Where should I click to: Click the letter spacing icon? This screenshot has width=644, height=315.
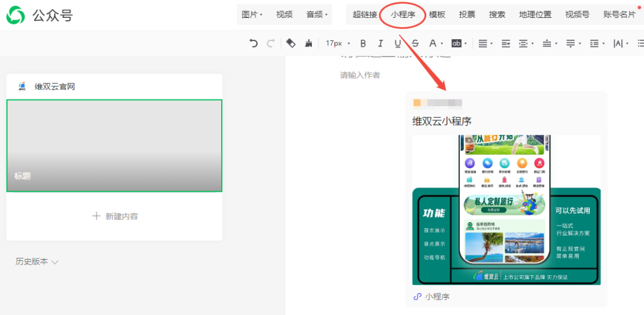(x=618, y=43)
